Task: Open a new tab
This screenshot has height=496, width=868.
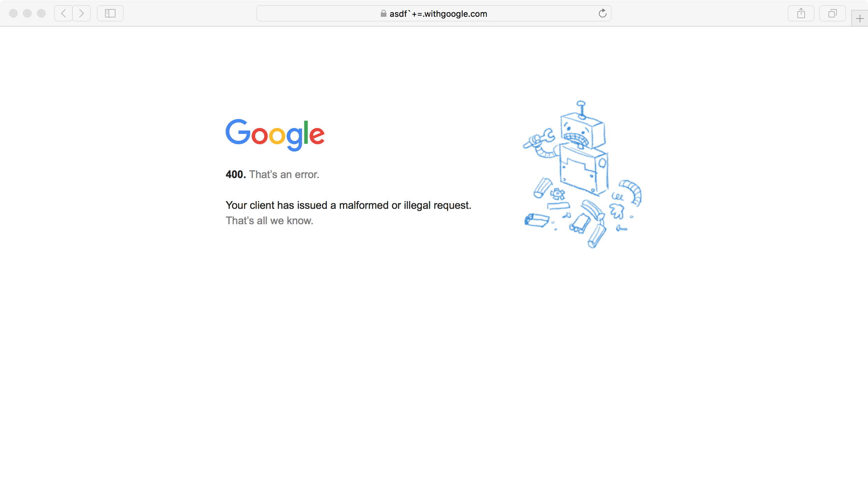Action: click(x=860, y=19)
